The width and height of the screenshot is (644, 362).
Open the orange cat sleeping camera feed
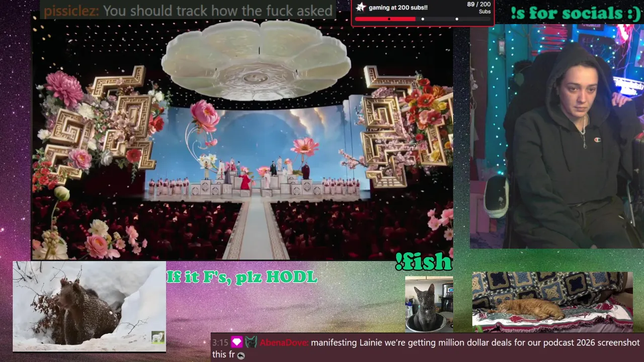(552, 302)
